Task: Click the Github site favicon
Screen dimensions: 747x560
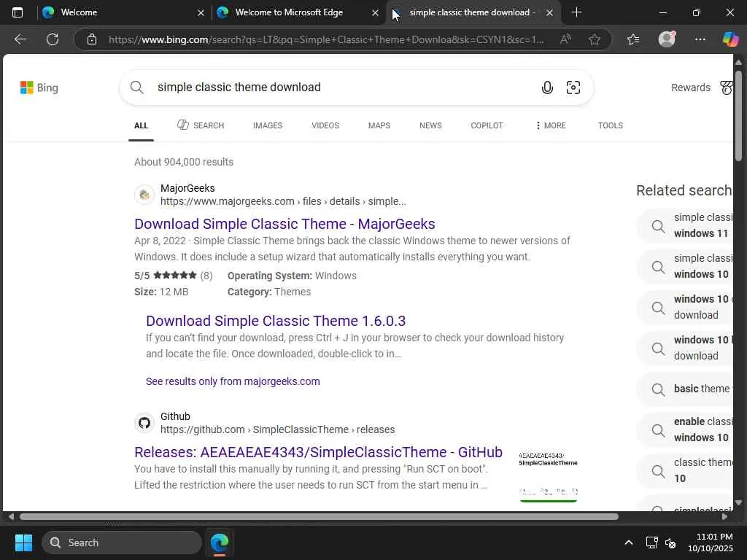Action: [x=144, y=423]
